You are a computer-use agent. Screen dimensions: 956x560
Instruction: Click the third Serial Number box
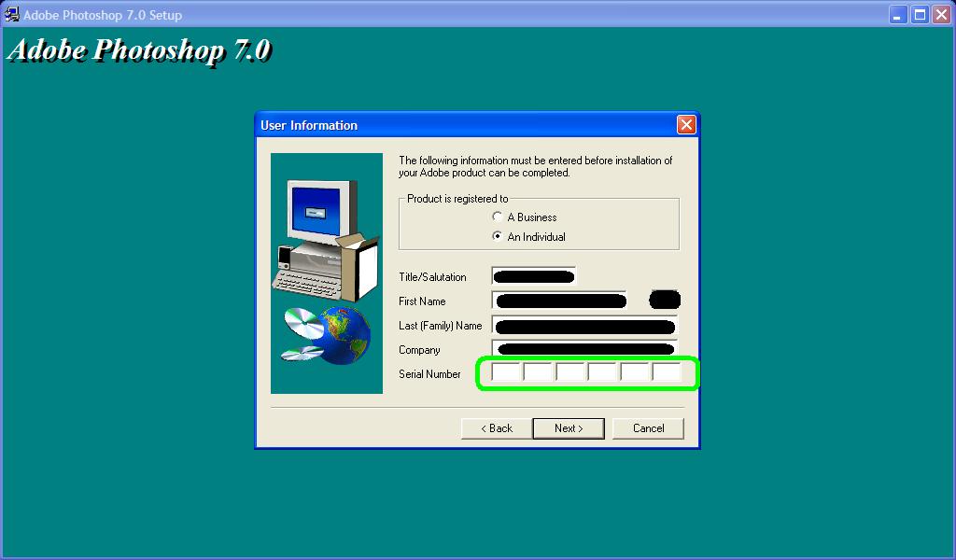pyautogui.click(x=570, y=372)
